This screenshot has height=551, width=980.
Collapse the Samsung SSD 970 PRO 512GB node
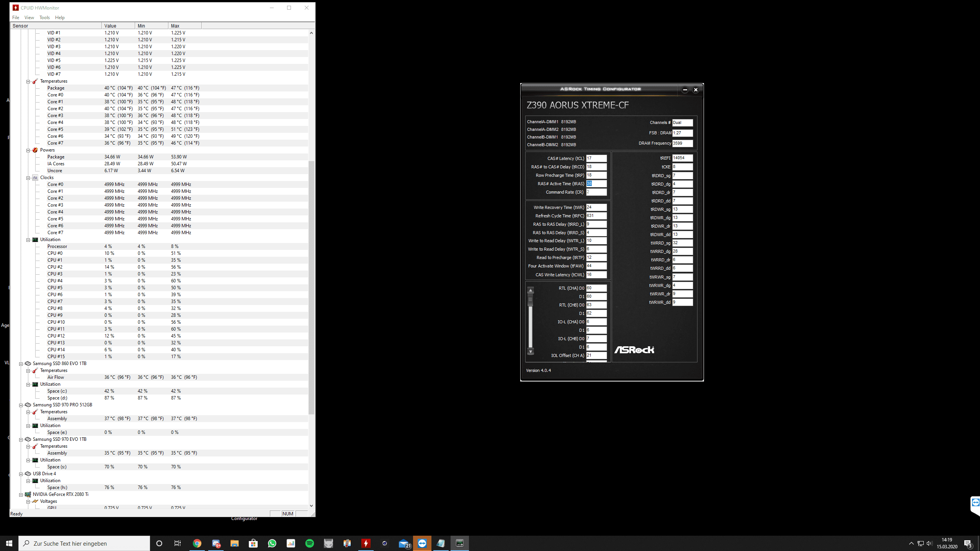pyautogui.click(x=21, y=405)
